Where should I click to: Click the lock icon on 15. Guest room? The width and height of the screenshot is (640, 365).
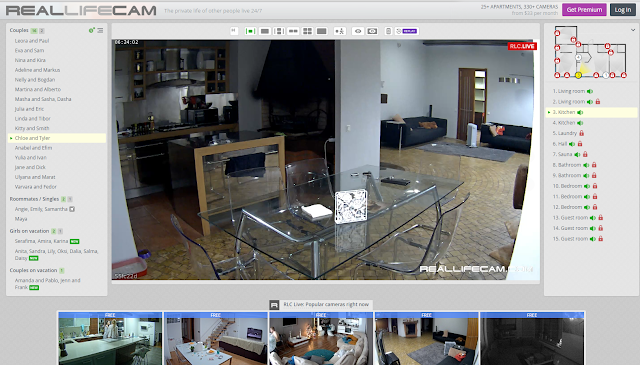(x=600, y=239)
